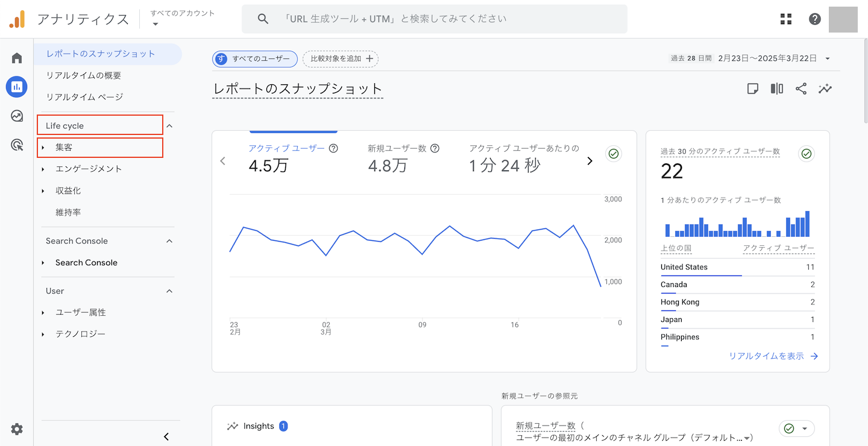Screen dimensions: 868x446
Task: Click the realtime active users value 22
Action: tap(671, 172)
